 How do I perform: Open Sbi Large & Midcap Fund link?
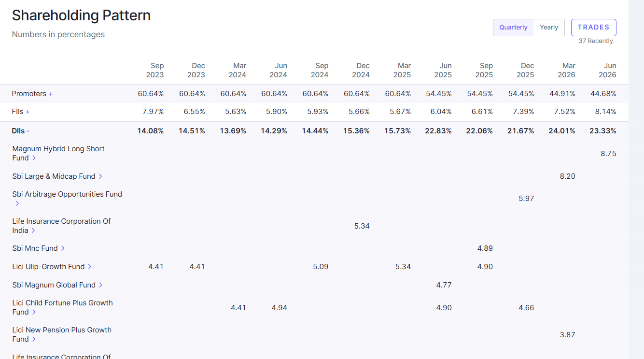[54, 176]
